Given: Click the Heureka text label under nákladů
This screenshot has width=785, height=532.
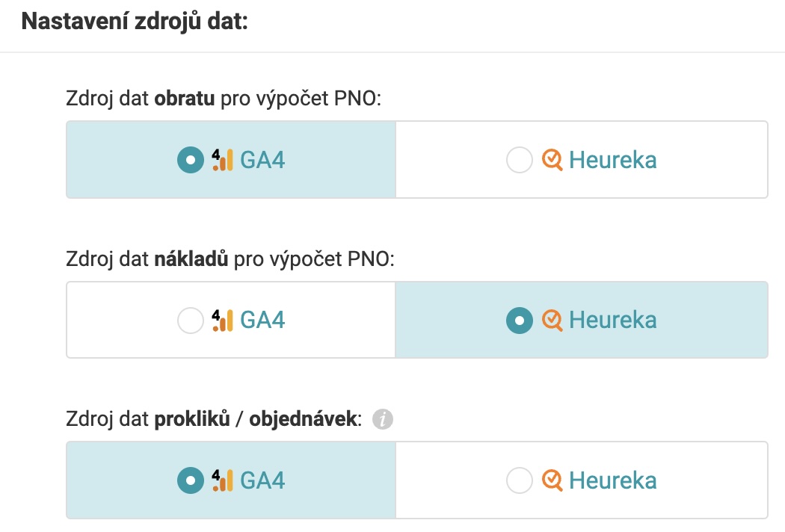Looking at the screenshot, I should click(x=613, y=321).
